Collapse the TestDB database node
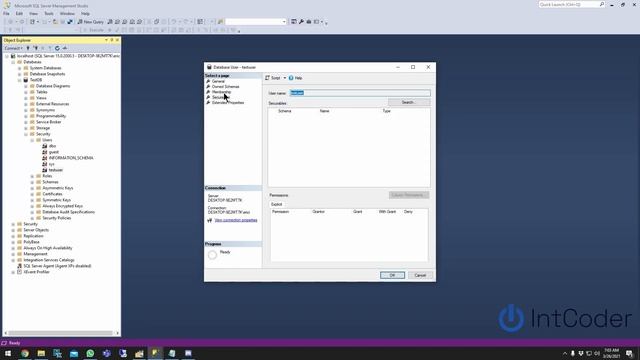 click(20, 80)
